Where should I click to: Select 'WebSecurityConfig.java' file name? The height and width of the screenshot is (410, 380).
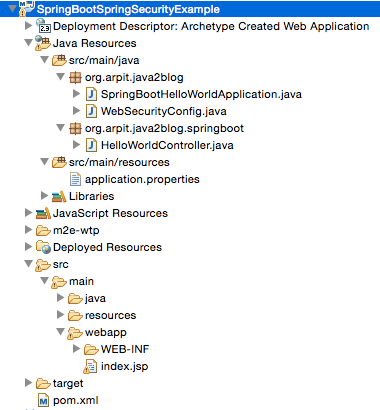coord(164,112)
